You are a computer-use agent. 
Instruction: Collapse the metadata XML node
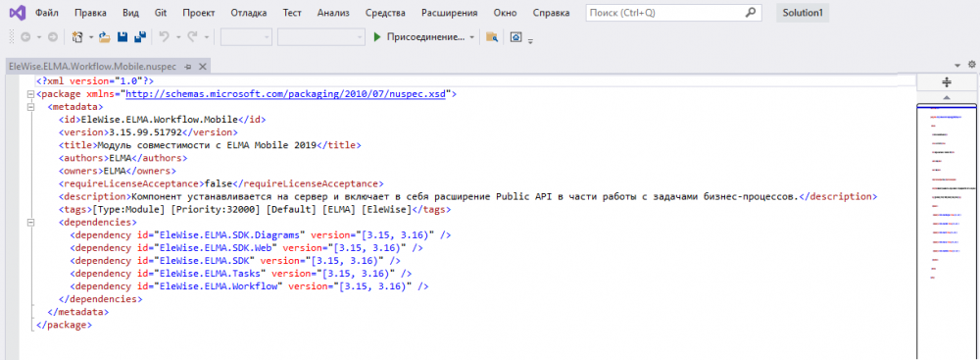point(29,107)
